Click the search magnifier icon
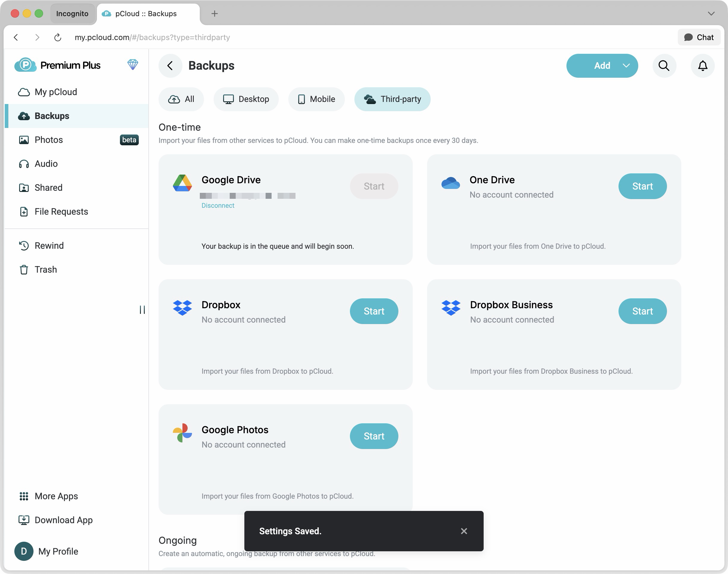 tap(664, 65)
